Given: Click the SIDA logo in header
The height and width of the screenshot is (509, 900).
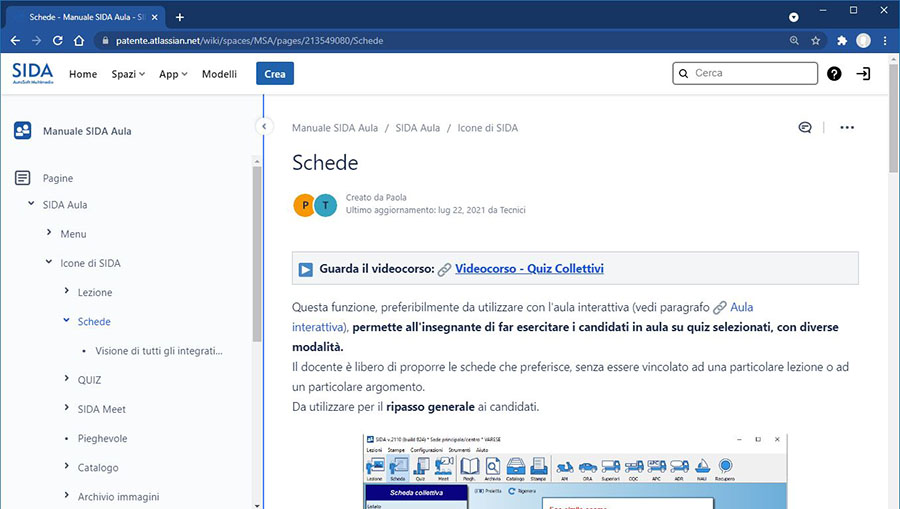Looking at the screenshot, I should point(33,73).
